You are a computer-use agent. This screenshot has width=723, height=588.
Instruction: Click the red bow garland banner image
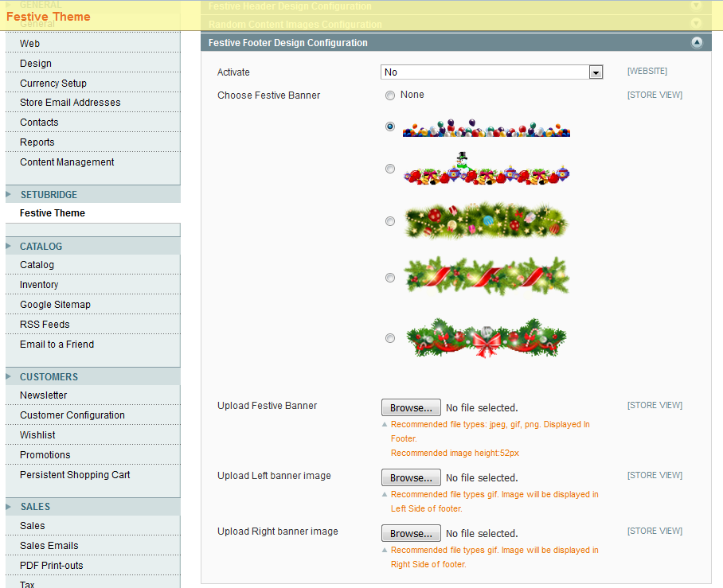[486, 338]
